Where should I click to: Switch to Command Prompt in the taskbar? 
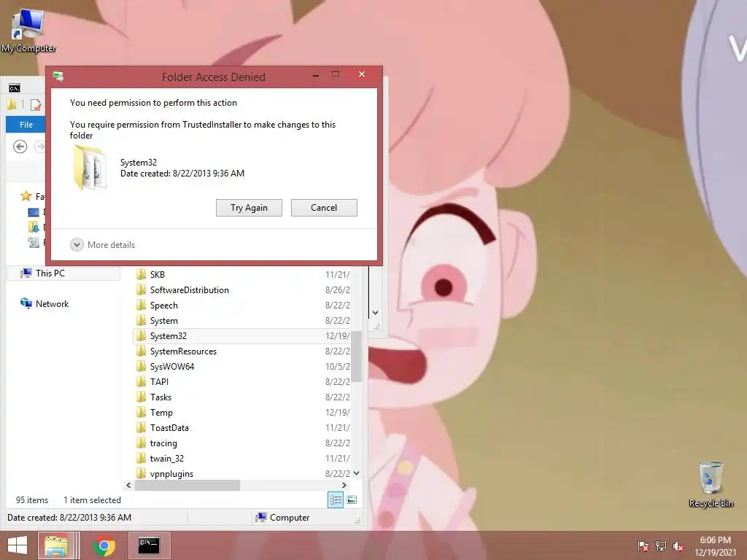coord(149,545)
